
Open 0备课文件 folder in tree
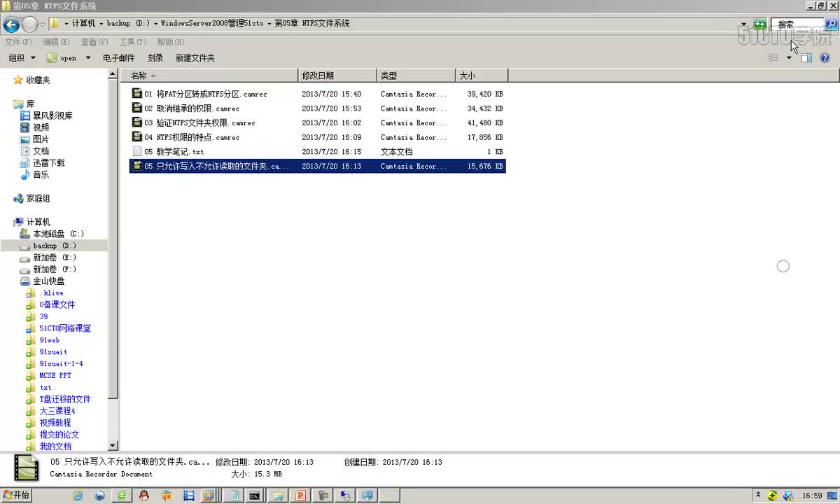[x=57, y=304]
